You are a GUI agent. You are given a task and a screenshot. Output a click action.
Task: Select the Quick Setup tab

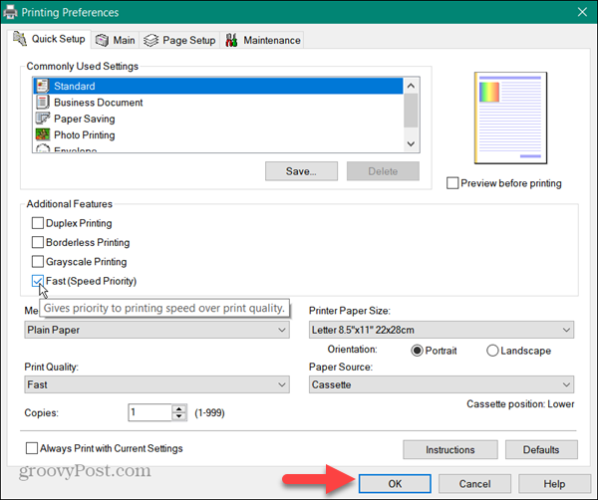click(50, 39)
